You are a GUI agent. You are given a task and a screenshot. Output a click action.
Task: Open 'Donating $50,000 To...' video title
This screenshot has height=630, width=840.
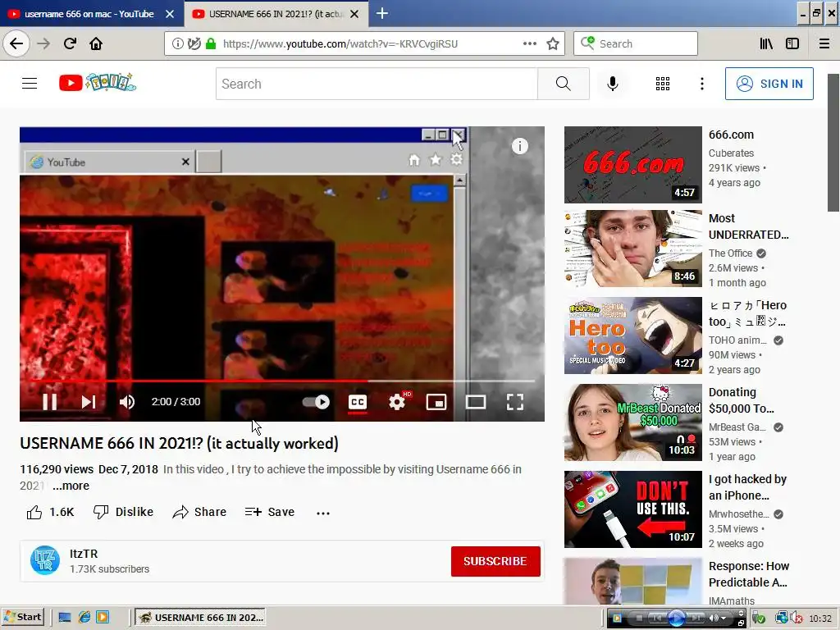(742, 400)
